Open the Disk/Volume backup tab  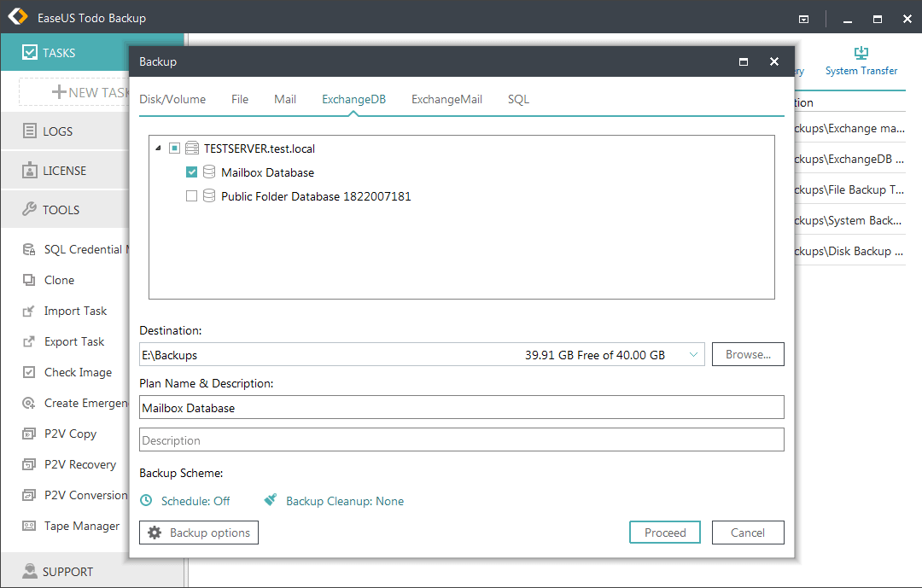pyautogui.click(x=172, y=99)
